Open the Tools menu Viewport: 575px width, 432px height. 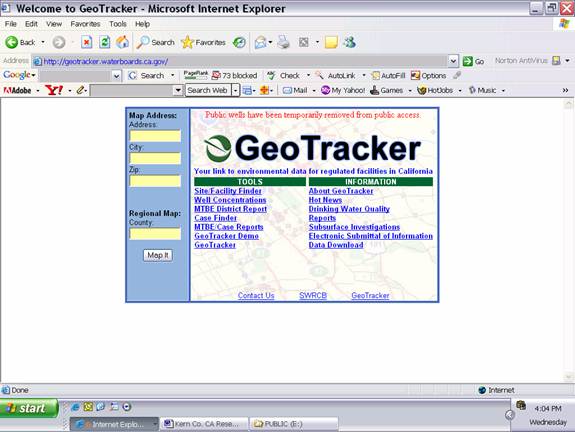click(118, 24)
